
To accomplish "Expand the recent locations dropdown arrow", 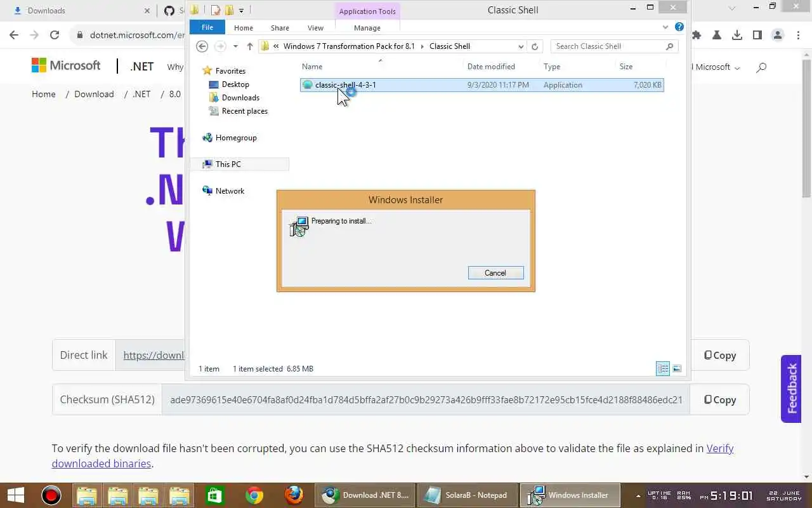I will pos(235,46).
